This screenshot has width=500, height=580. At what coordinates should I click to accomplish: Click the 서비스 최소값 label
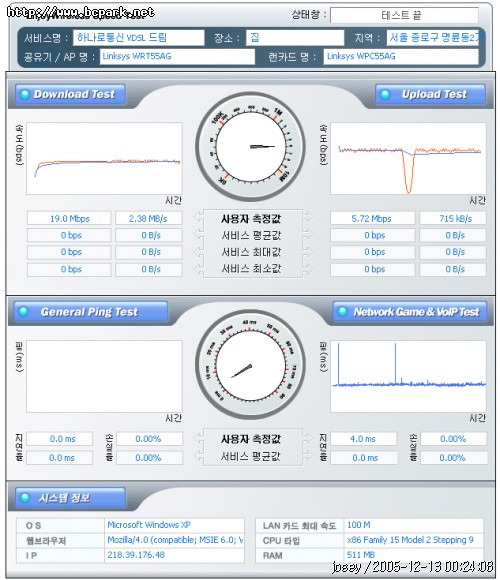click(x=251, y=269)
